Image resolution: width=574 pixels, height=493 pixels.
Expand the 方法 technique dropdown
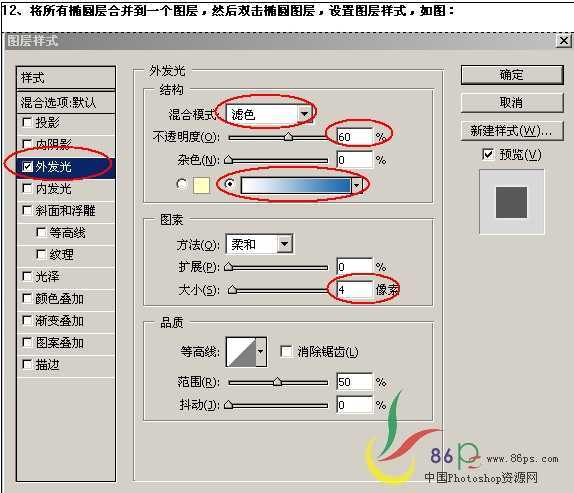tap(259, 244)
